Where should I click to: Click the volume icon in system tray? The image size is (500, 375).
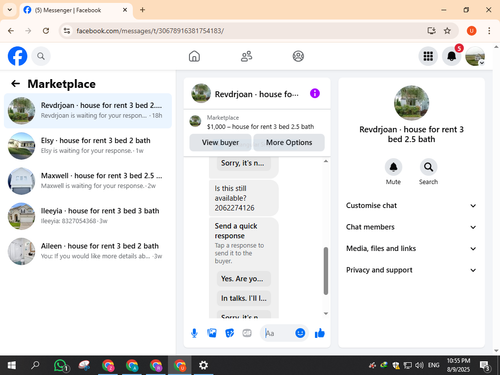click(419, 365)
